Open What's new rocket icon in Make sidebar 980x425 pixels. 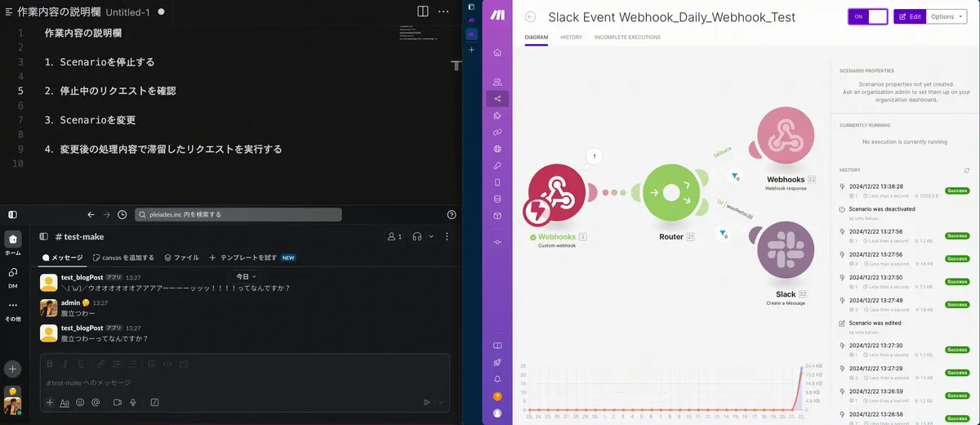pyautogui.click(x=497, y=362)
